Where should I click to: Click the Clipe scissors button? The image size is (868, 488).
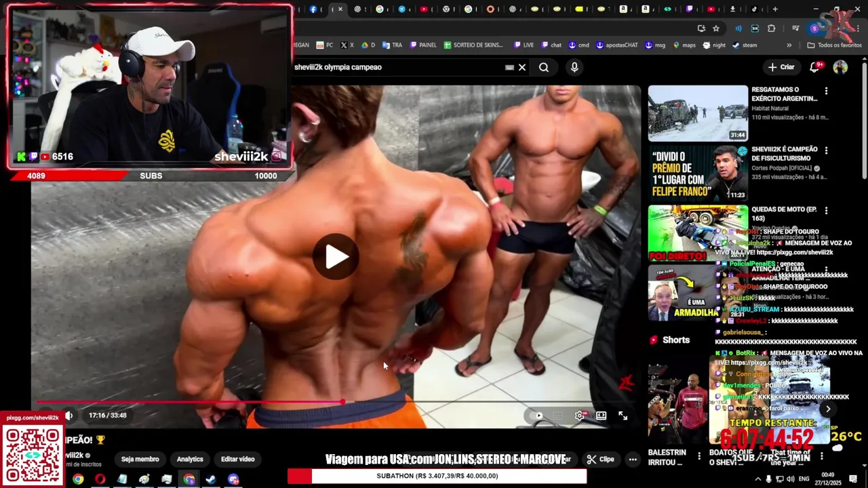click(601, 459)
